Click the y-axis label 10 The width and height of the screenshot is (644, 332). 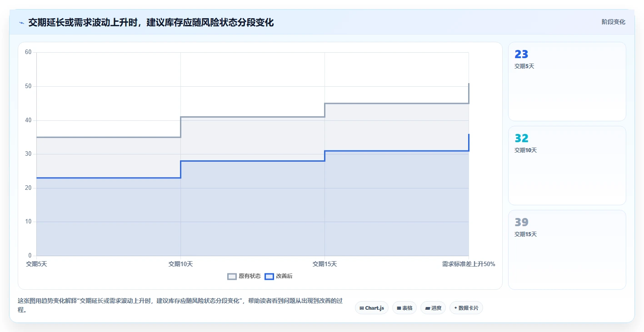28,222
